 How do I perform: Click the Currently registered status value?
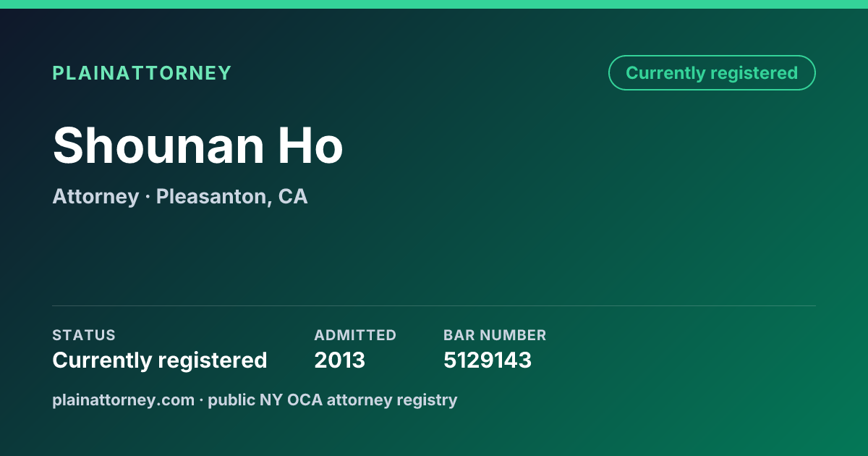coord(160,360)
